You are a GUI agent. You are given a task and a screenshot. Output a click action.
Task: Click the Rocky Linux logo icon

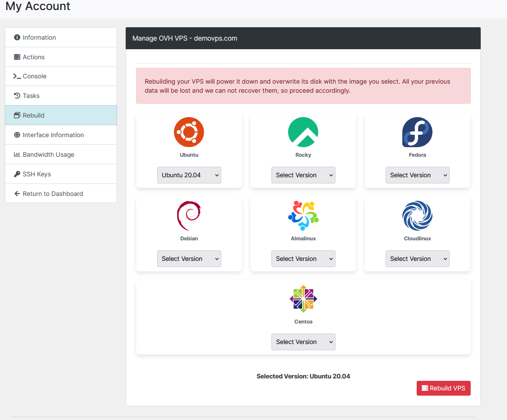coord(303,132)
